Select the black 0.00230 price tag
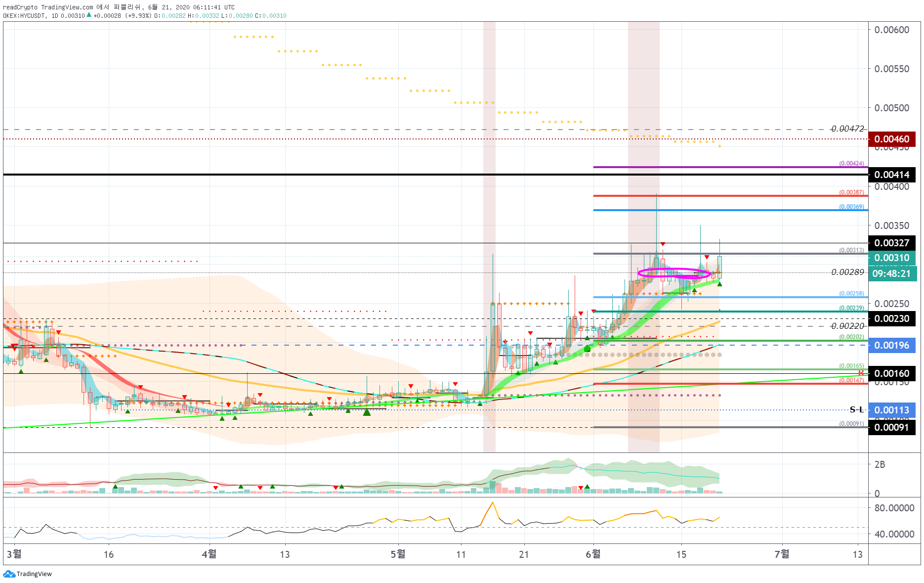The image size is (924, 583). point(892,318)
